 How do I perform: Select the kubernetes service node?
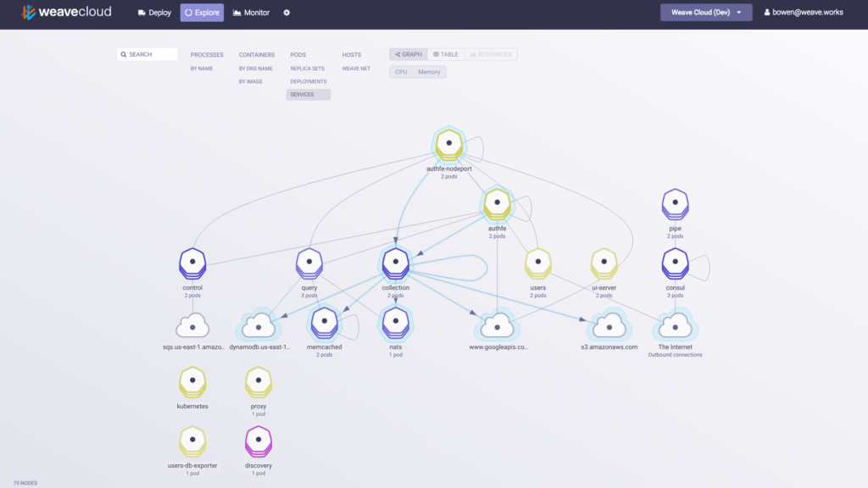pyautogui.click(x=192, y=382)
